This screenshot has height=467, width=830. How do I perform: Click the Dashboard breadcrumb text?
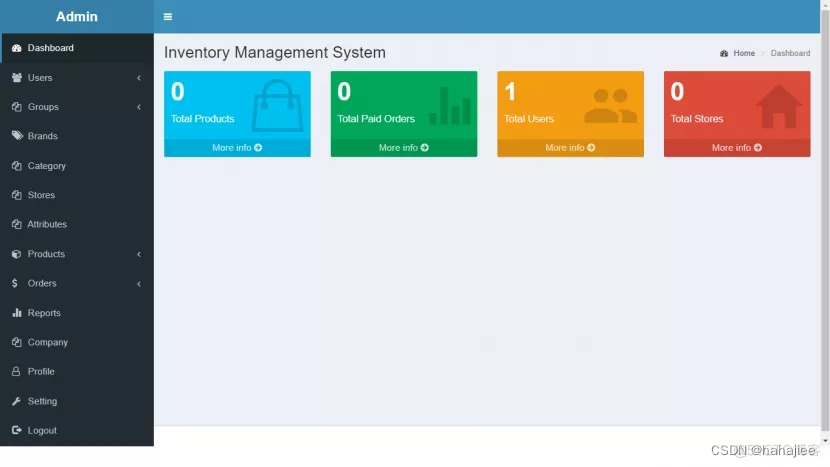(x=790, y=53)
